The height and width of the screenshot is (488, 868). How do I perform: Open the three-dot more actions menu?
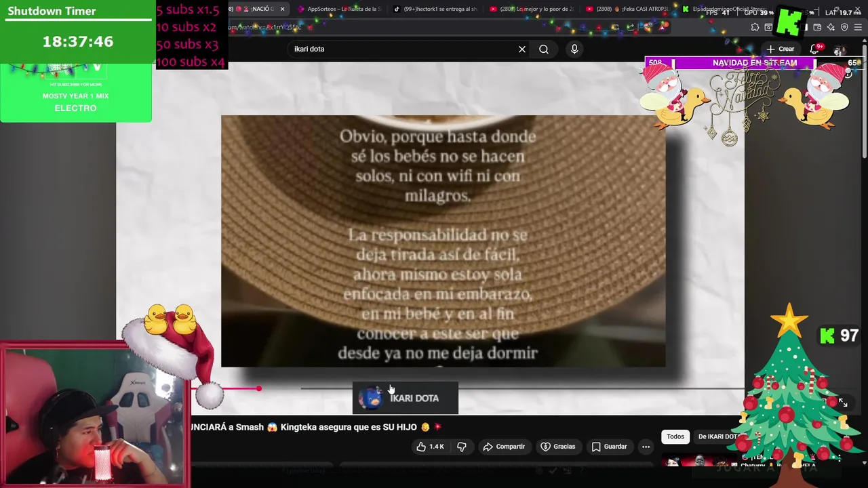(646, 447)
